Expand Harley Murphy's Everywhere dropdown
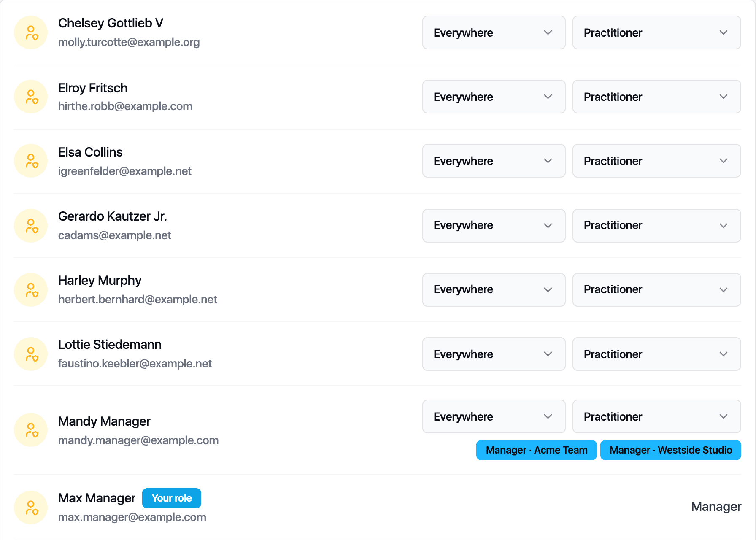This screenshot has width=756, height=540. coord(494,290)
